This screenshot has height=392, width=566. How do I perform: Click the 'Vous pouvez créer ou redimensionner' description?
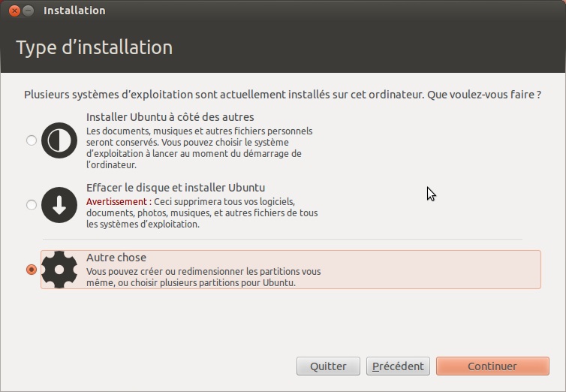(203, 277)
